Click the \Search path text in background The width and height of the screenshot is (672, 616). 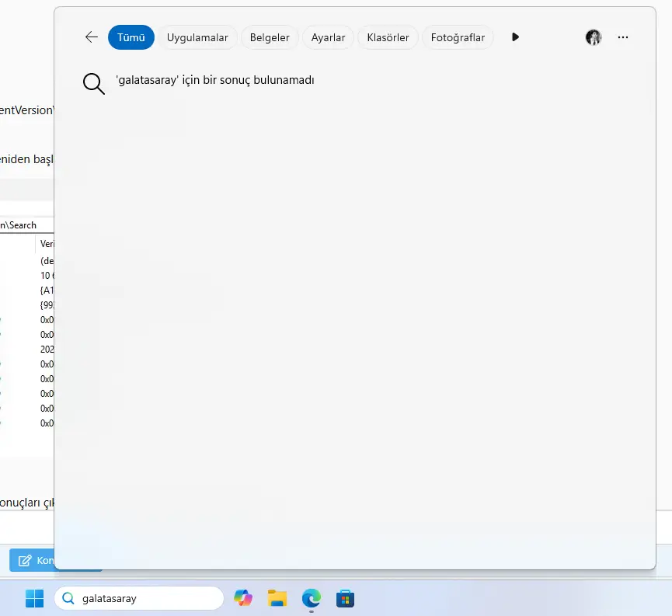[20, 225]
